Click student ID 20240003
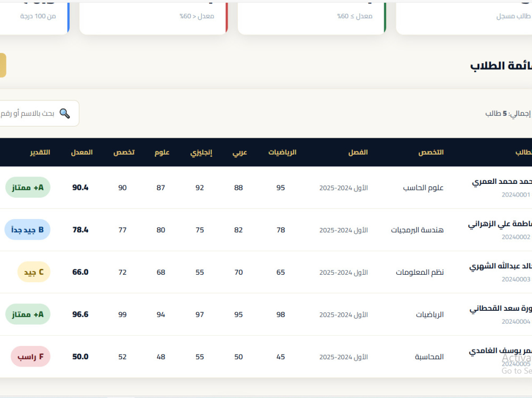Image resolution: width=532 pixels, height=398 pixels. [x=516, y=280]
